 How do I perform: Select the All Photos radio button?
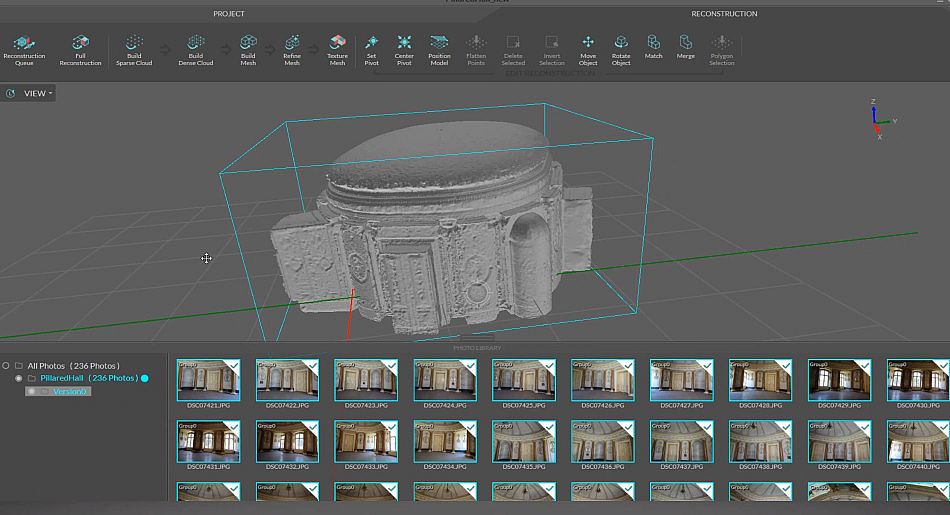(x=6, y=366)
